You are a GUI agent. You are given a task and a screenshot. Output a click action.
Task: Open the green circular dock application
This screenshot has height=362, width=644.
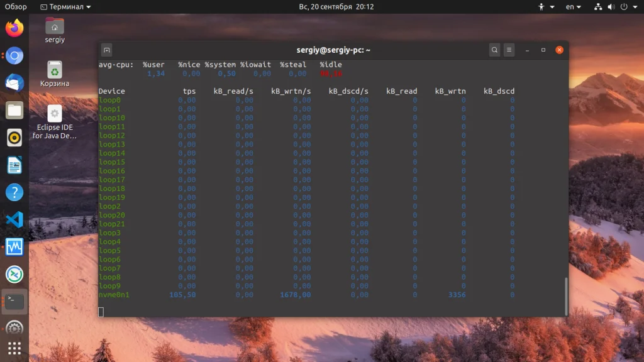pos(14,274)
